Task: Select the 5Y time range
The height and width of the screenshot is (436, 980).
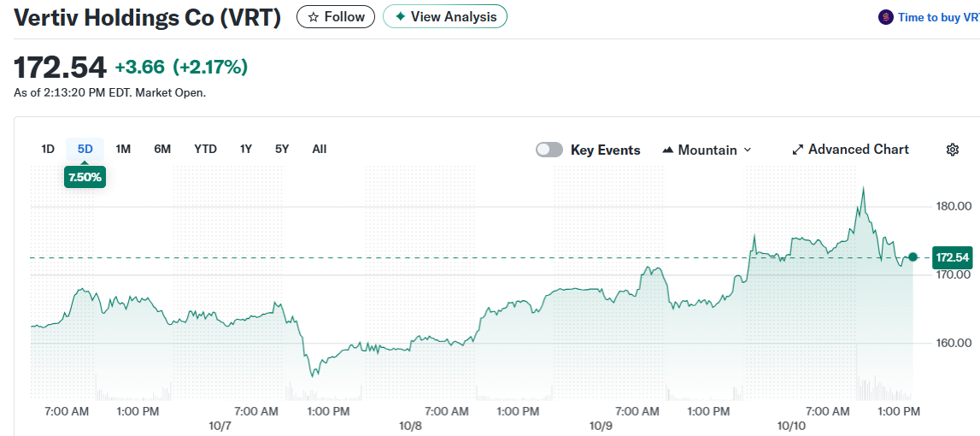Action: pyautogui.click(x=282, y=149)
